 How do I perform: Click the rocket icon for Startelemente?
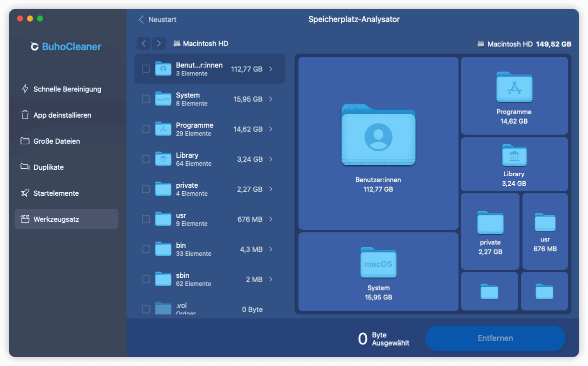25,193
